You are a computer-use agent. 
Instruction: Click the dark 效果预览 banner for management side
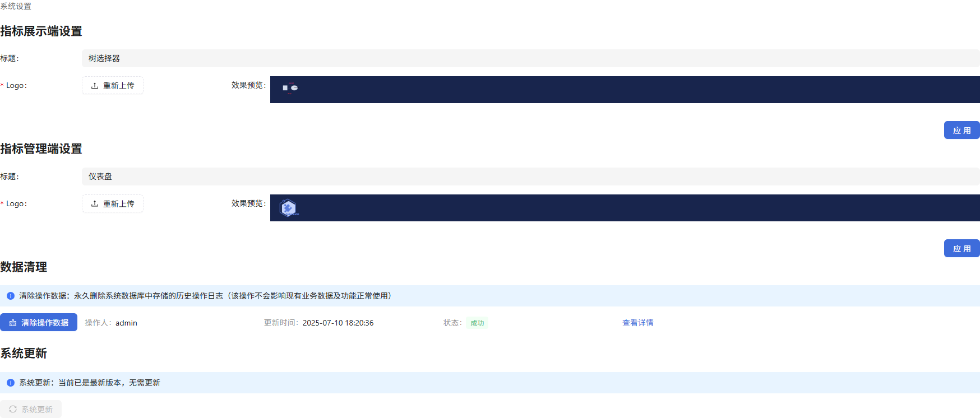coord(625,208)
